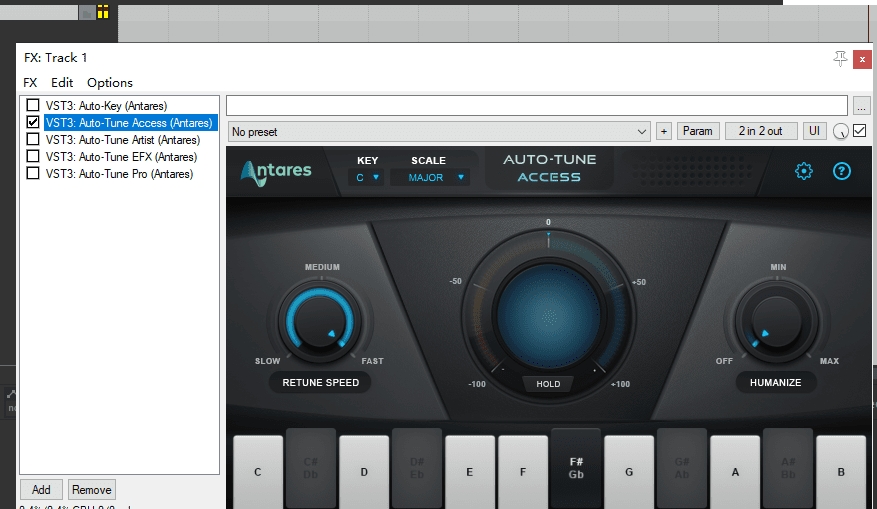This screenshot has height=509, width=877.
Task: Open the Edit menu
Action: 62,82
